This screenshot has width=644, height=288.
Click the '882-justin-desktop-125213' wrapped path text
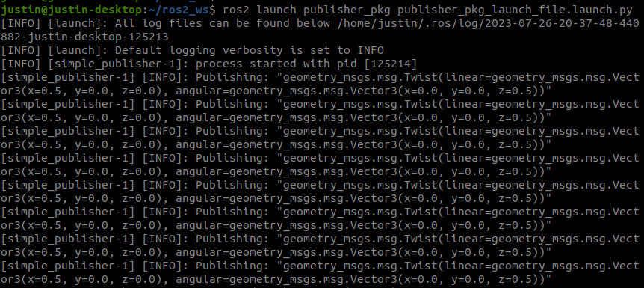click(x=84, y=37)
